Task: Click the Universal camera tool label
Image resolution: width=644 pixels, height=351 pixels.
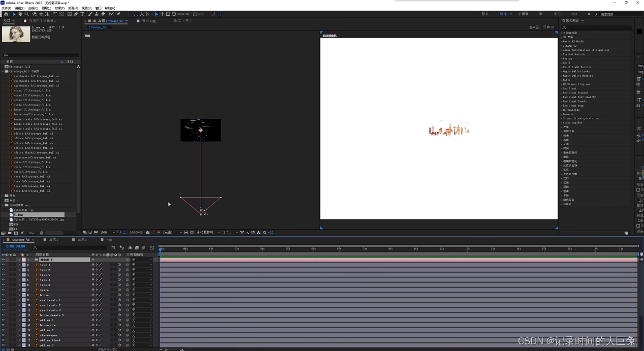Action: pos(183,14)
